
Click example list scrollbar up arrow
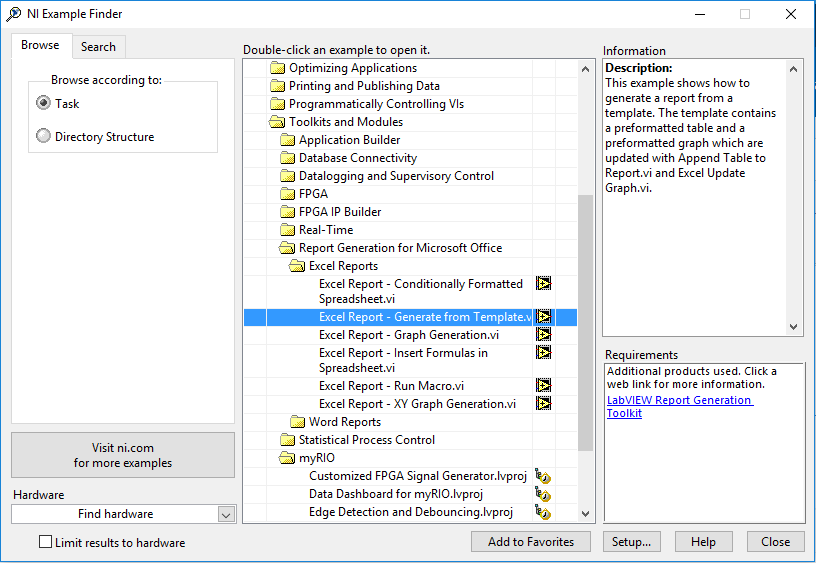click(x=585, y=69)
